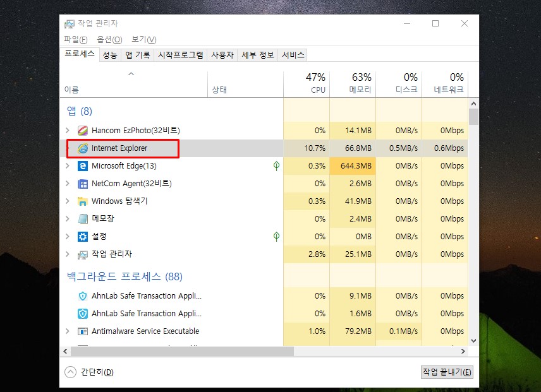The image size is (541, 392).
Task: Click the Task Manager title bar icon
Action: click(70, 24)
